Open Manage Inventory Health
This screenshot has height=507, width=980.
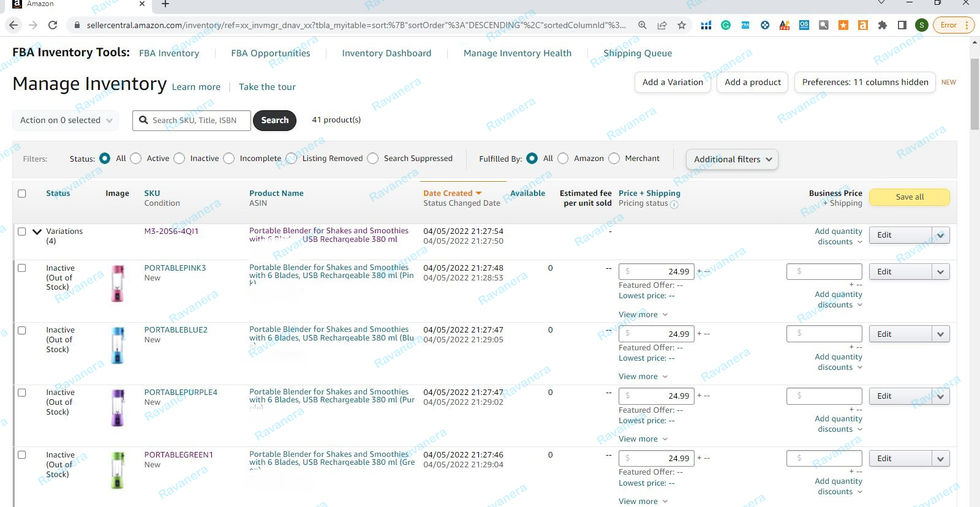tap(518, 53)
